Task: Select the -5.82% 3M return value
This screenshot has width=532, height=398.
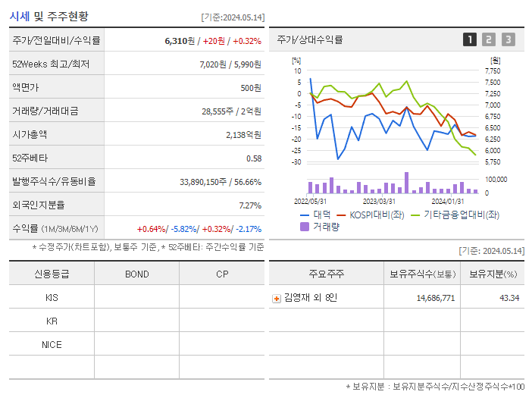Action: (183, 229)
